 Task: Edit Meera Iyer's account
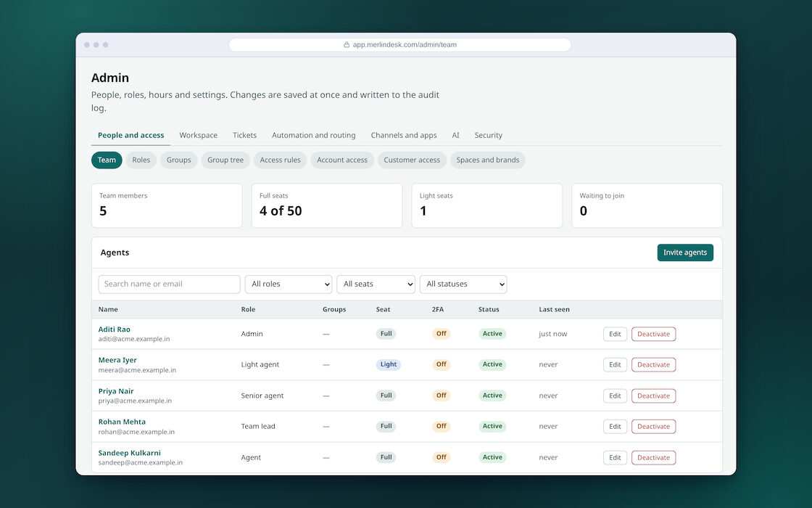616,364
